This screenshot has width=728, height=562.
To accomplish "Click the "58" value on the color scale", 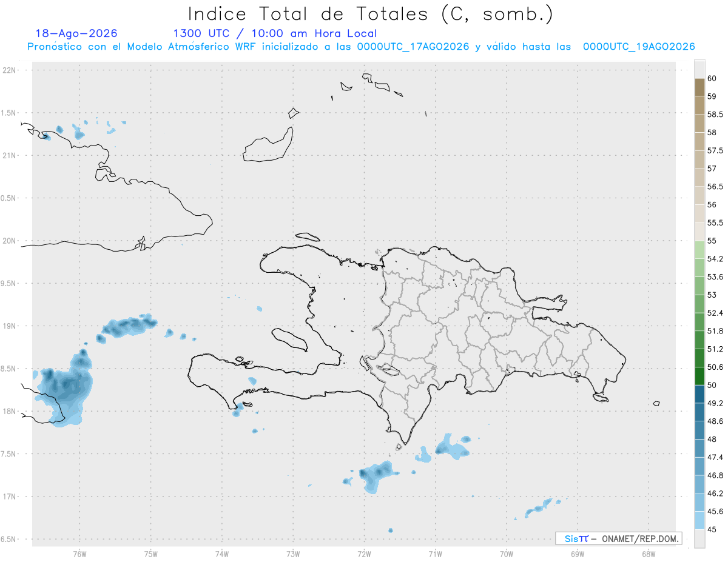I will (712, 132).
